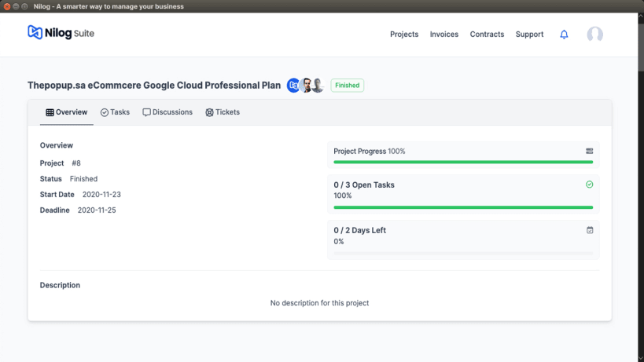
Task: Open the Tickets tab
Action: click(223, 112)
